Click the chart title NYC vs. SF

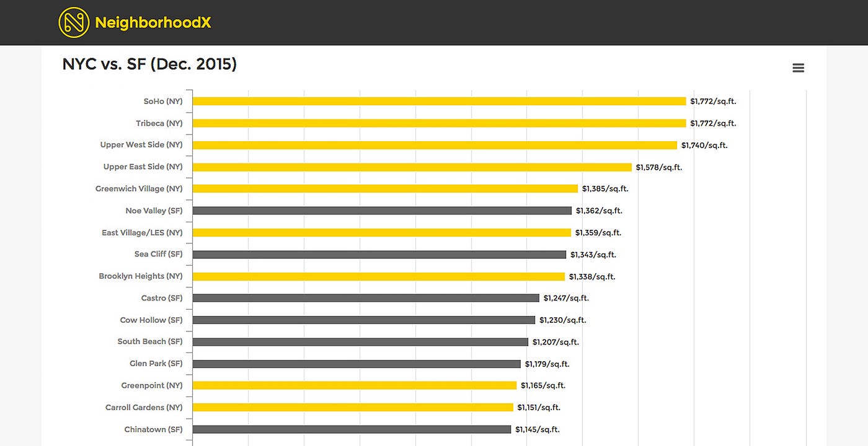coord(149,64)
